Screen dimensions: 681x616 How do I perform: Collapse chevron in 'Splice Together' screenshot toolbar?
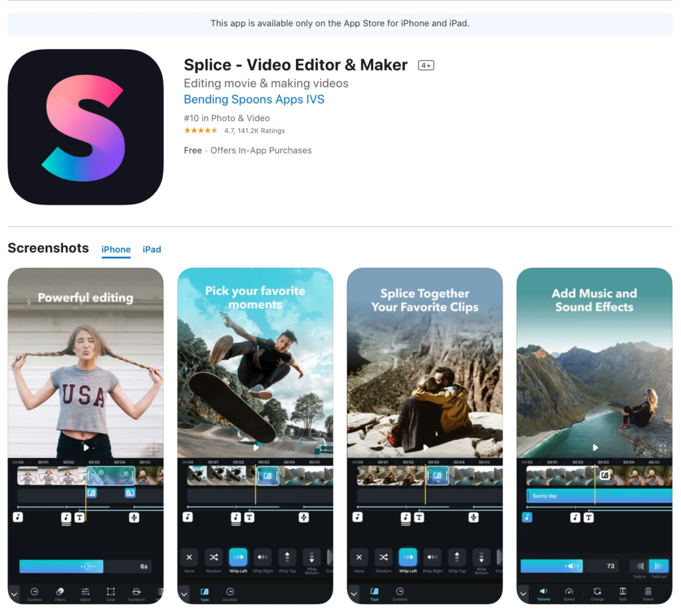tap(354, 593)
